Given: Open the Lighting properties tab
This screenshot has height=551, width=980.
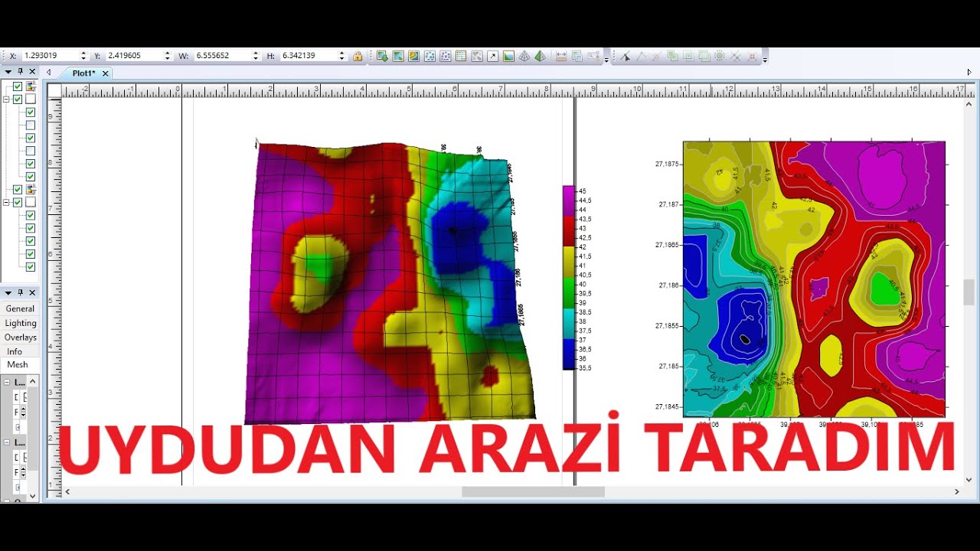Looking at the screenshot, I should click(20, 323).
